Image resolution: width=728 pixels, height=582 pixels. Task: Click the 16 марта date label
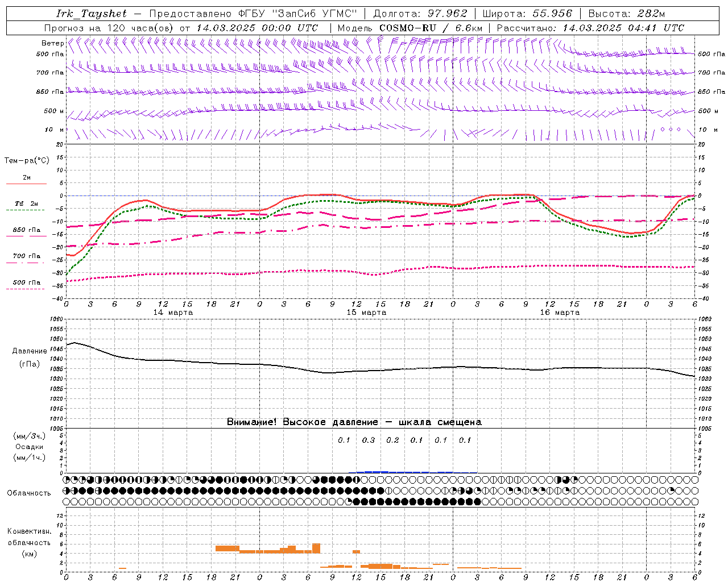pyautogui.click(x=560, y=313)
